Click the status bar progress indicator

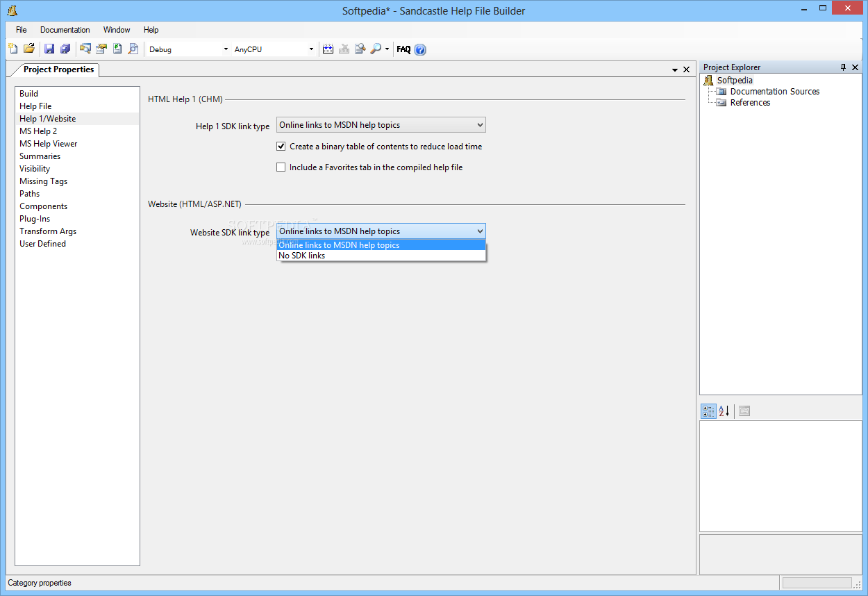tap(817, 583)
